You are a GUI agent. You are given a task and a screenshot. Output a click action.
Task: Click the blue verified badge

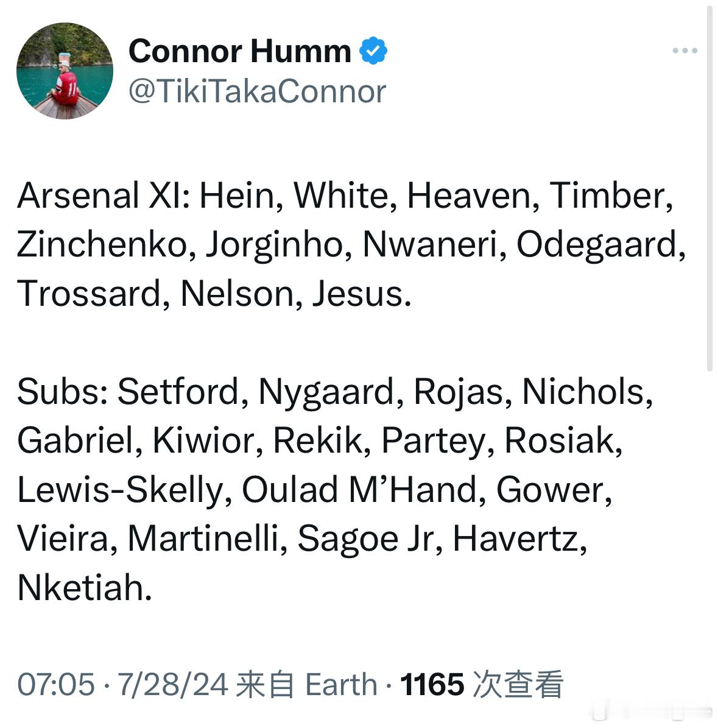(x=373, y=50)
